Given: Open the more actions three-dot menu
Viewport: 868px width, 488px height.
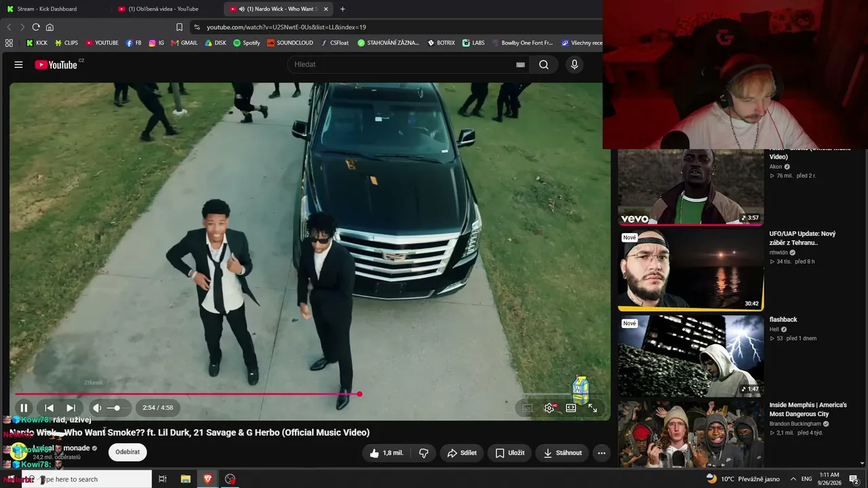Looking at the screenshot, I should [601, 453].
